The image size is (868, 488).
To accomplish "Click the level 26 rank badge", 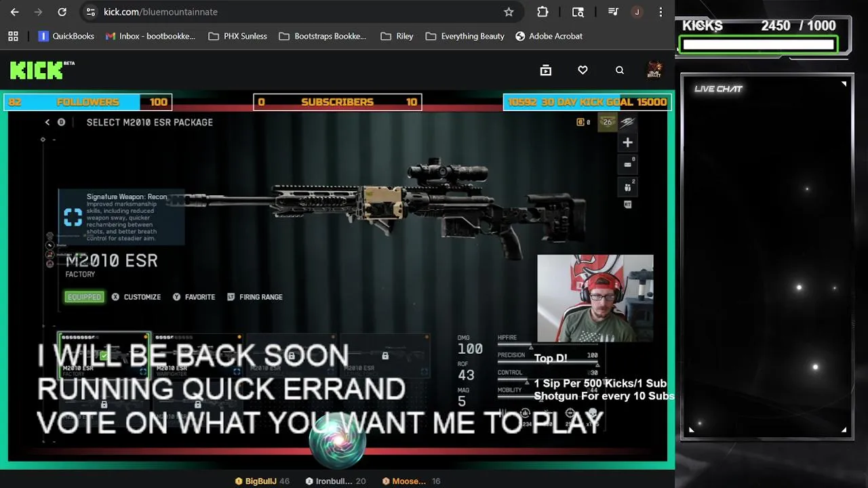I will 608,122.
